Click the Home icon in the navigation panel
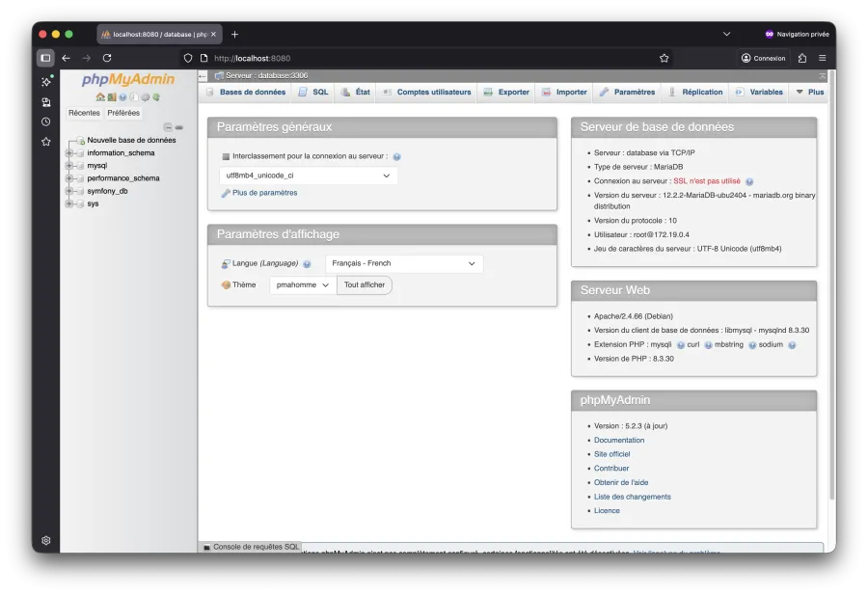Screen dimensions: 868x595 pyautogui.click(x=100, y=96)
